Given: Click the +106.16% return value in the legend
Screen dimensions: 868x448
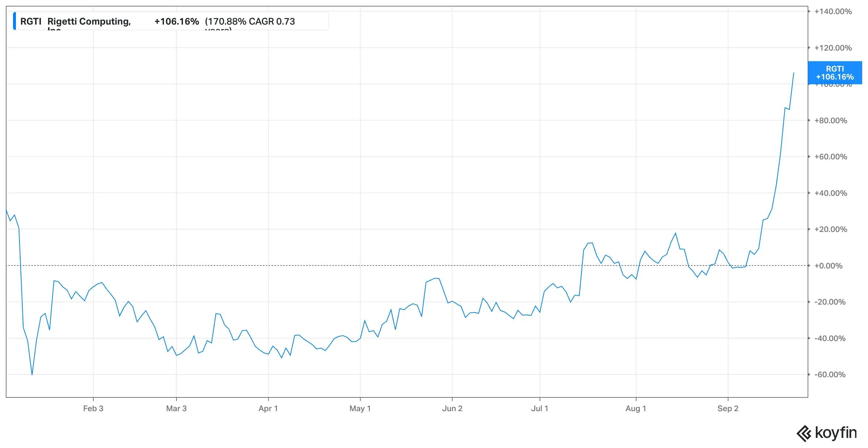Looking at the screenshot, I should 177,22.
